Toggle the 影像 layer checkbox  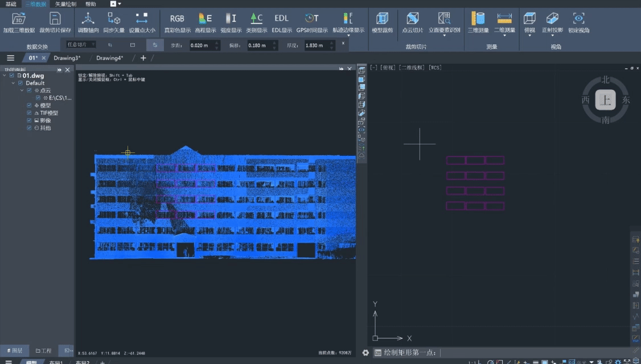click(30, 121)
